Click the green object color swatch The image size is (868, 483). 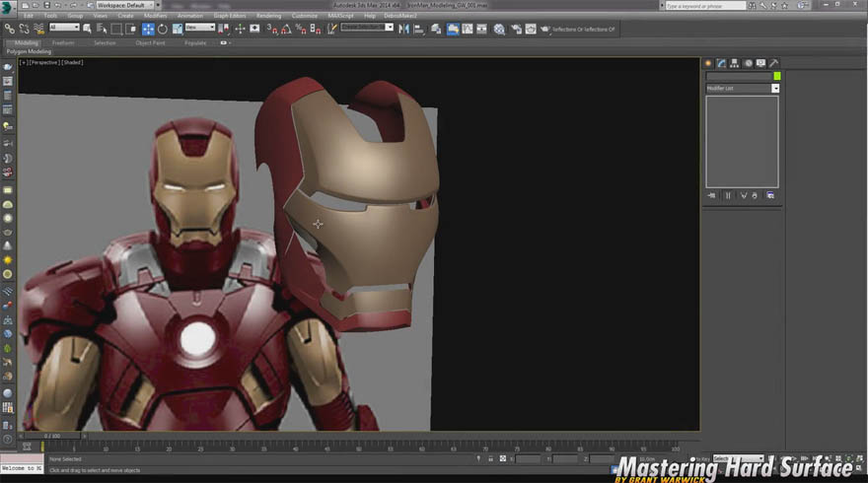click(x=777, y=76)
